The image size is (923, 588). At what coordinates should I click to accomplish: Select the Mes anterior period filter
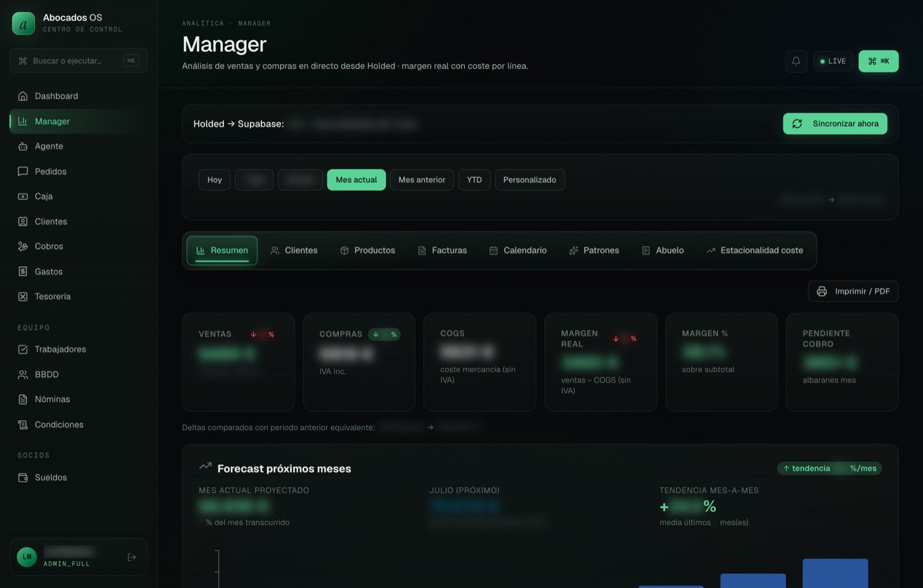(x=422, y=180)
